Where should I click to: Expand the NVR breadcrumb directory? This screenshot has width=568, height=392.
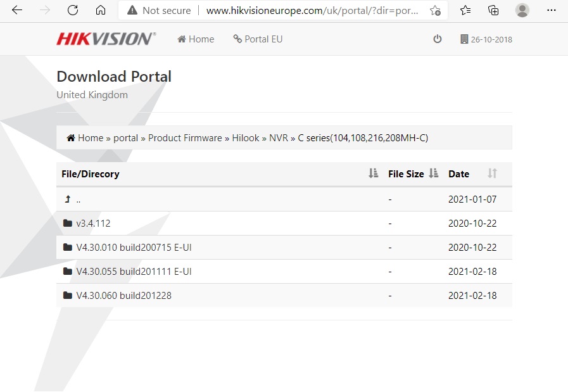pos(279,137)
